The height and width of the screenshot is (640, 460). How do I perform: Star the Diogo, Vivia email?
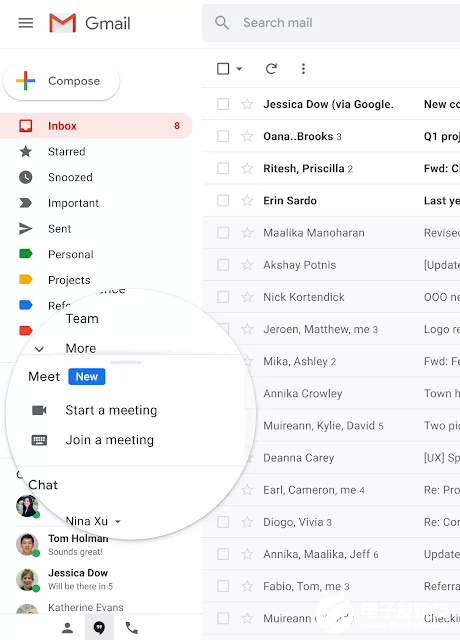tap(247, 522)
